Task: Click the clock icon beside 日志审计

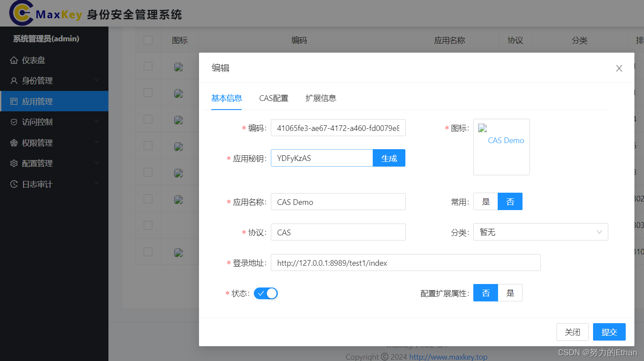Action: (14, 184)
